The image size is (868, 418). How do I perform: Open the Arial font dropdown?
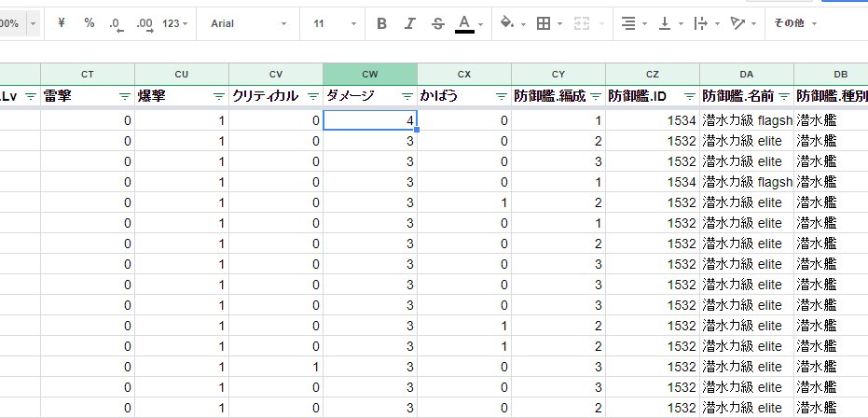[x=246, y=23]
